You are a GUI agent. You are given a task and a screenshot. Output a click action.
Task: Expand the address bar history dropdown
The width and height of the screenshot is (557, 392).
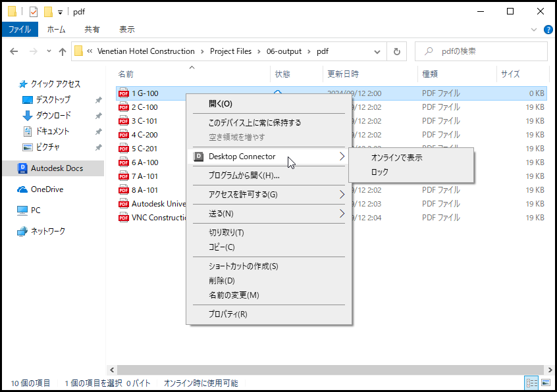click(377, 51)
